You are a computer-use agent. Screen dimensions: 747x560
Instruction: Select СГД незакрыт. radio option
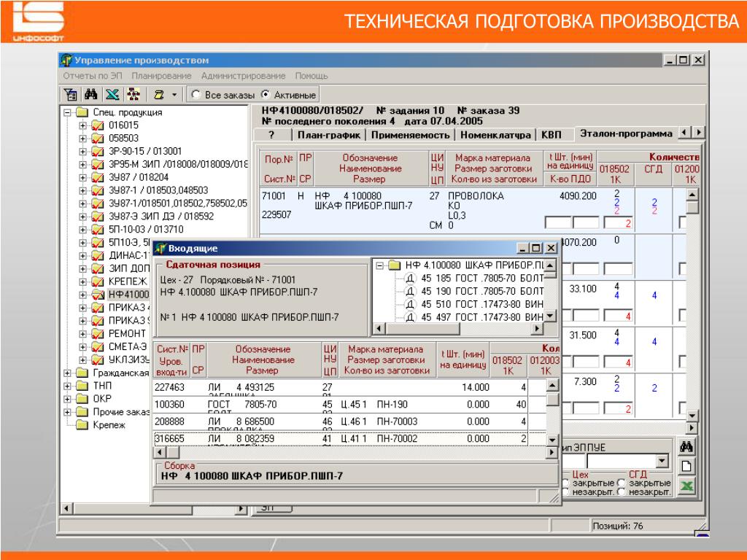tap(622, 492)
